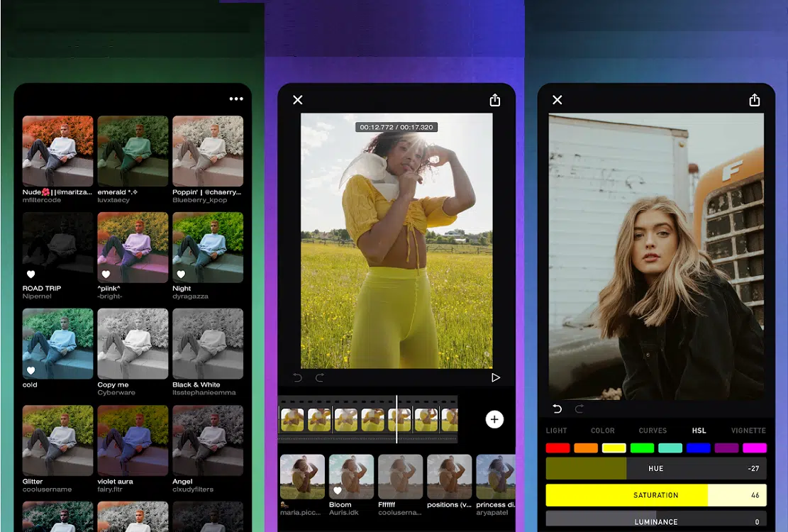Select the LIGHT adjustment tab
Screen dimensions: 788x532
click(556, 431)
